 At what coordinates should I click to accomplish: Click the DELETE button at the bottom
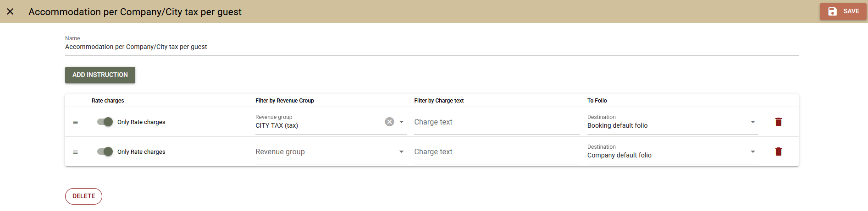[83, 196]
